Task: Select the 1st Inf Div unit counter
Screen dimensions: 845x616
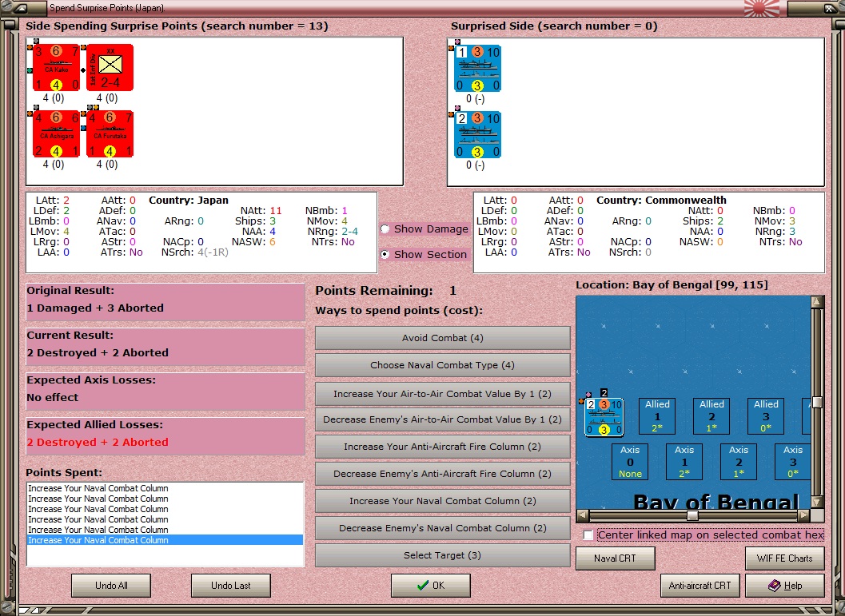Action: click(x=110, y=68)
